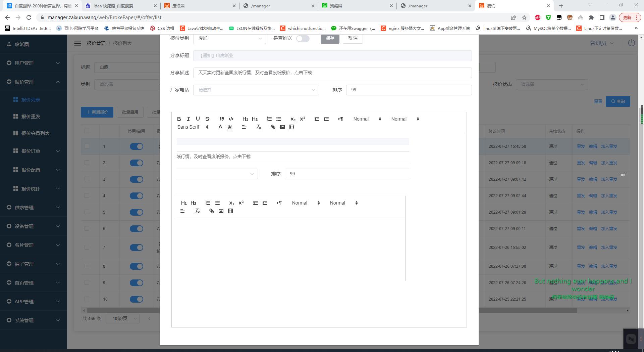This screenshot has width=644, height=352.
Task: Apply italic formatting in the editor toolbar
Action: point(189,119)
